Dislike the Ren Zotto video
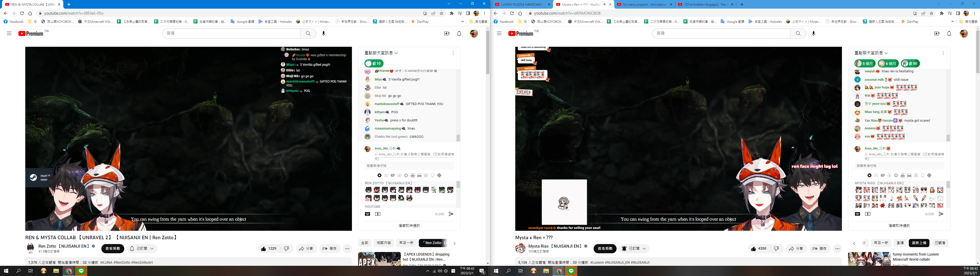This screenshot has height=276, width=980. [x=286, y=249]
